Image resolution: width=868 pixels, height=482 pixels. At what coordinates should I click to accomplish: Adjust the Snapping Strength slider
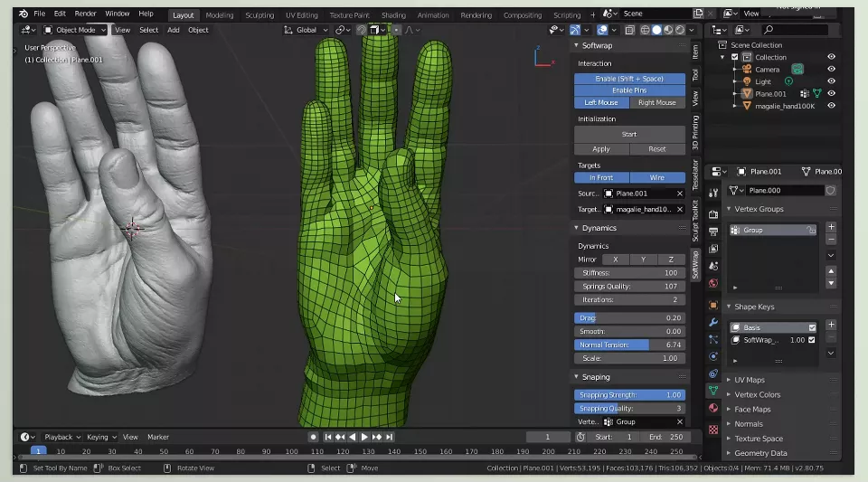point(629,395)
